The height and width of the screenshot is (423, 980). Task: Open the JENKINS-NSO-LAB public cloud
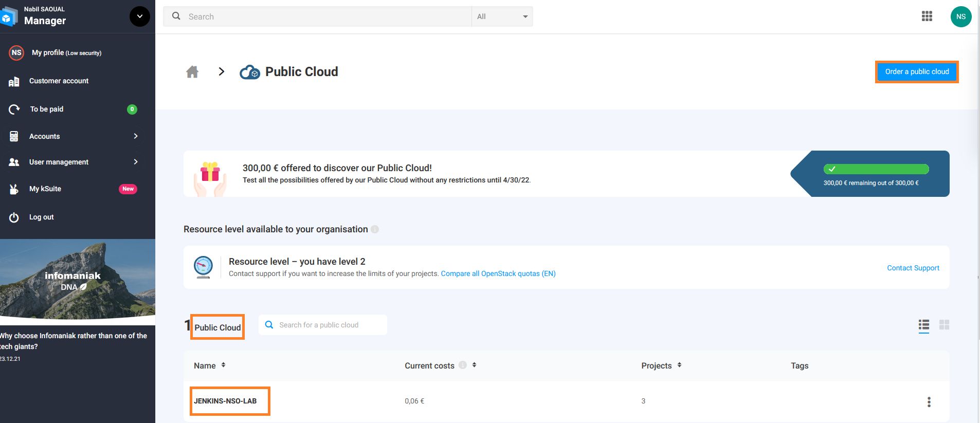(225, 401)
